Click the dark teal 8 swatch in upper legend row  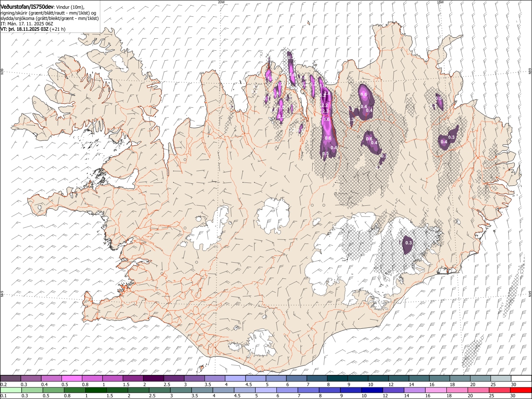point(337,379)
